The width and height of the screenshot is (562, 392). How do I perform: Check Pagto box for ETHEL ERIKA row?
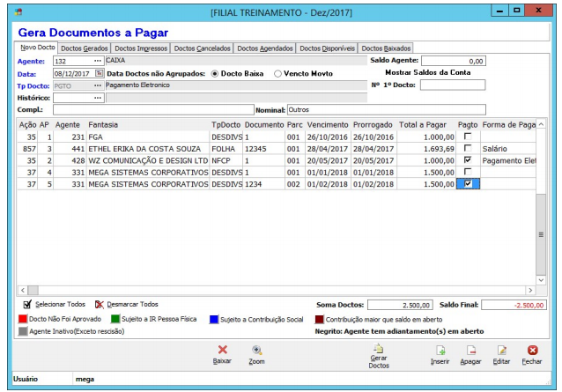click(x=468, y=148)
